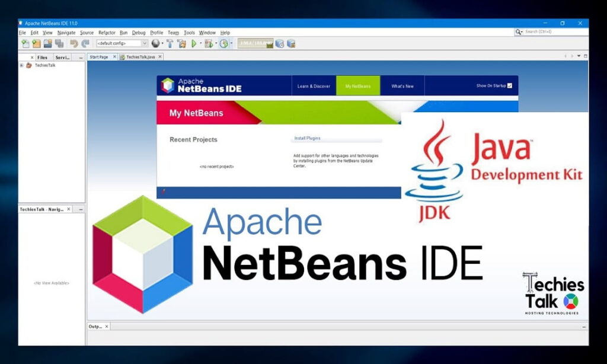Viewport: 607px width, 364px height.
Task: Open the Edit menu
Action: (34, 33)
